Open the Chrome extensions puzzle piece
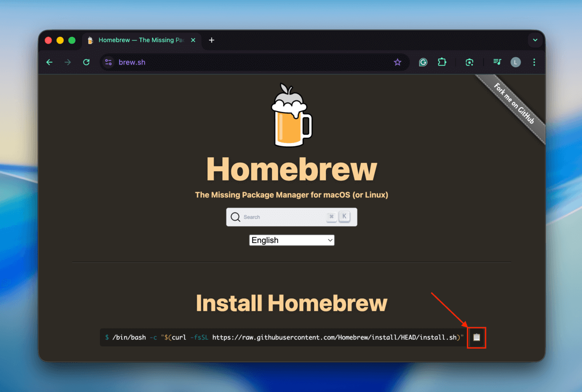 442,62
